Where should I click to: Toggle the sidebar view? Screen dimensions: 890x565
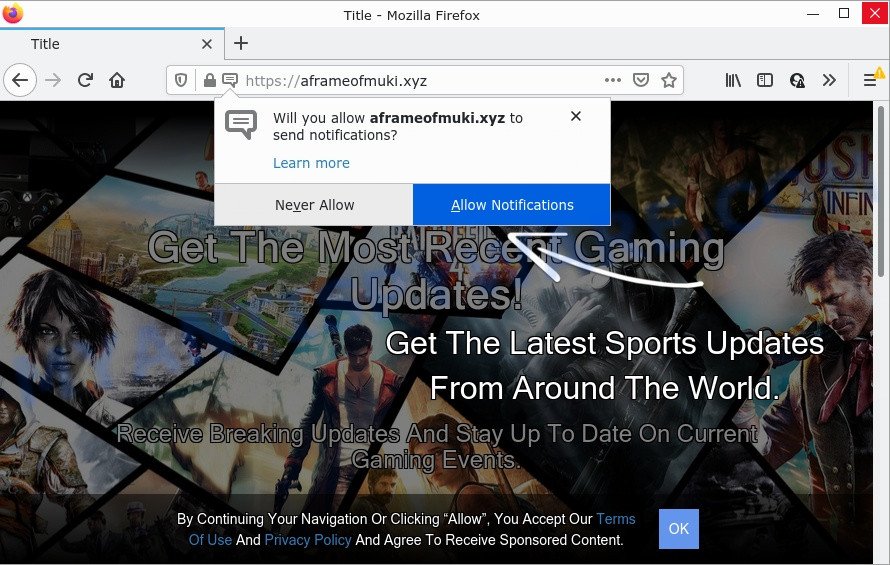[765, 81]
